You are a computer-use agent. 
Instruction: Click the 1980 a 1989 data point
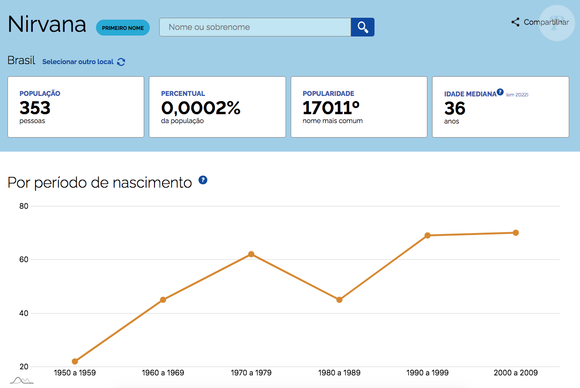pyautogui.click(x=339, y=300)
